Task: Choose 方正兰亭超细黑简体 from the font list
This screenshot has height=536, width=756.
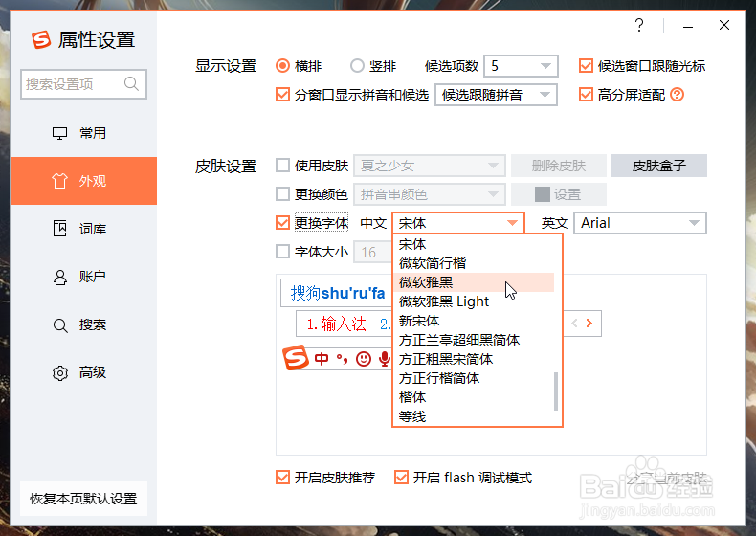Action: click(474, 340)
